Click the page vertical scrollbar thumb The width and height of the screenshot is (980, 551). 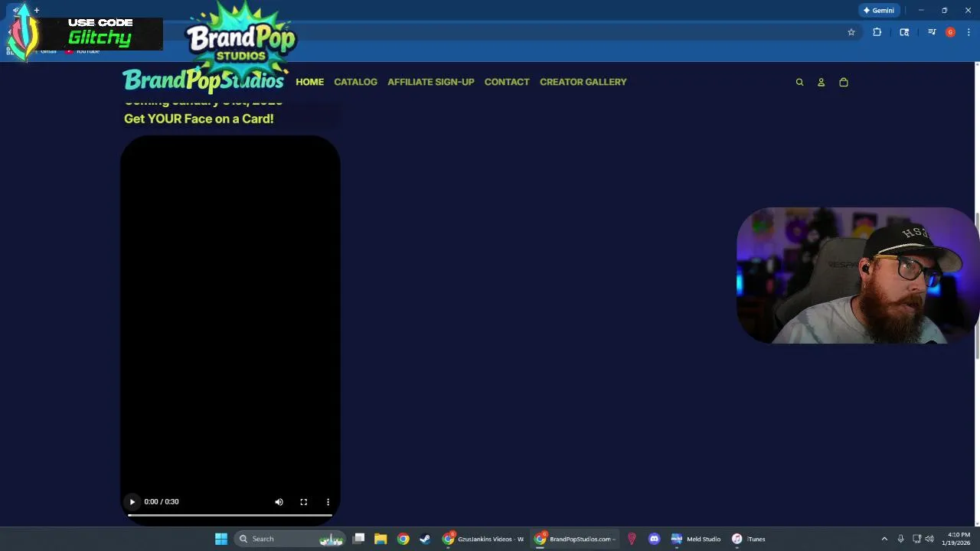tap(976, 285)
